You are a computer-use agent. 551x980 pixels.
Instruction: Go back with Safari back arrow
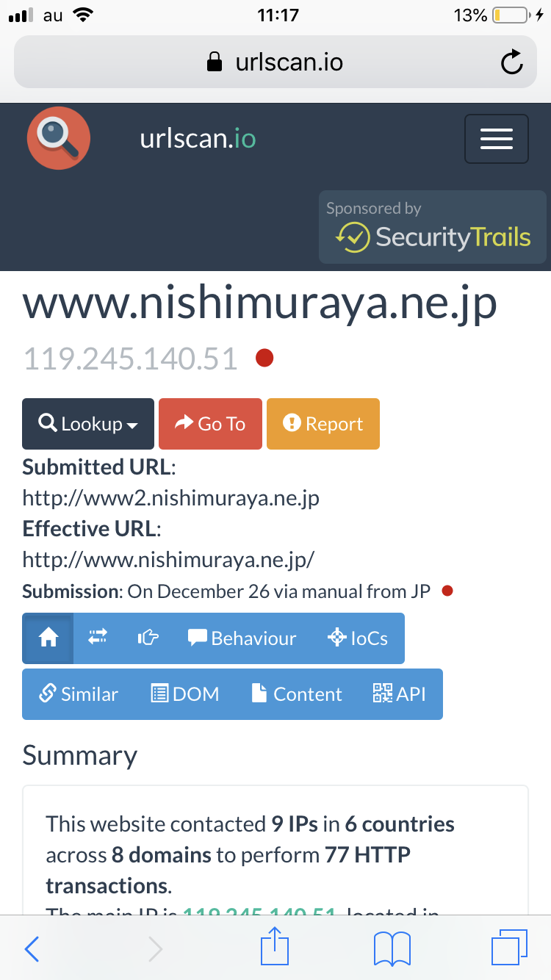click(32, 949)
